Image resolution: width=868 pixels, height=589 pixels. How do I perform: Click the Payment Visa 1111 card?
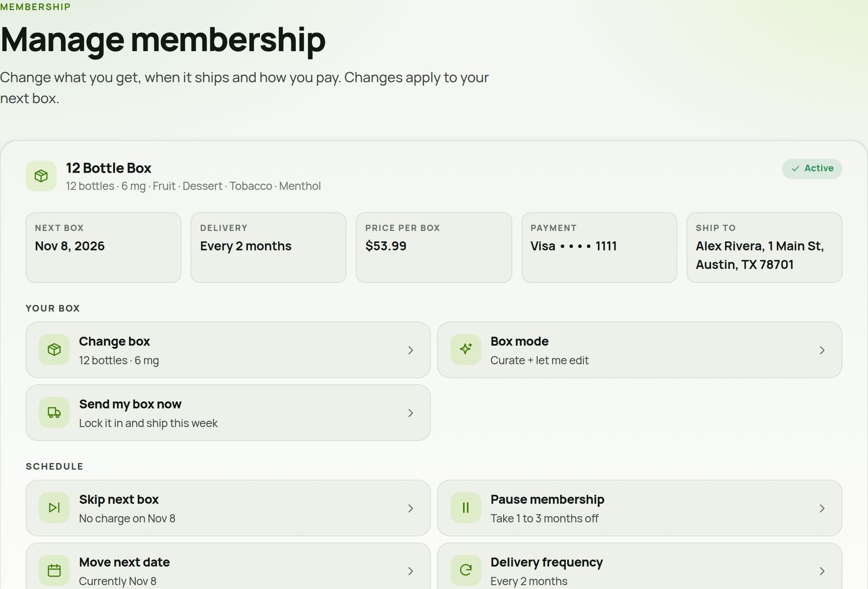coord(599,247)
